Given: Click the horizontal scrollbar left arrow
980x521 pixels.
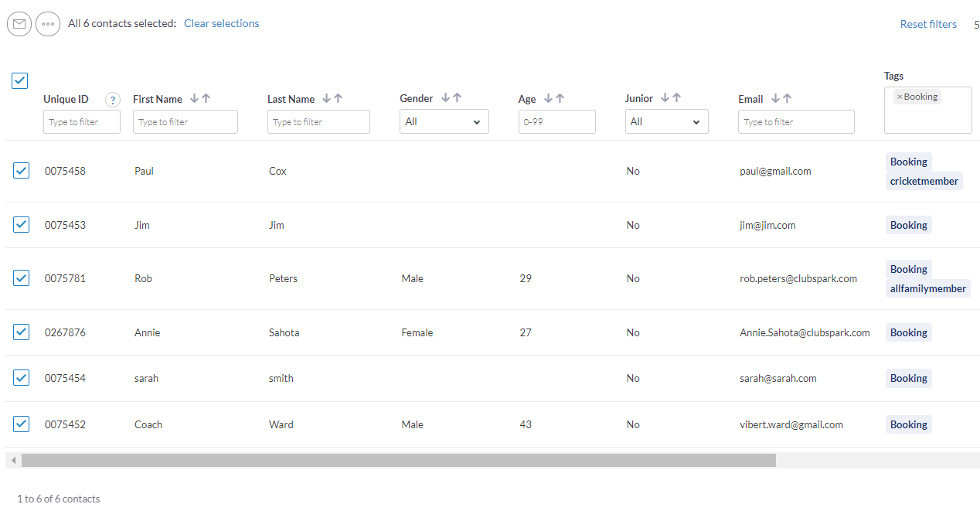Looking at the screenshot, I should [13, 461].
